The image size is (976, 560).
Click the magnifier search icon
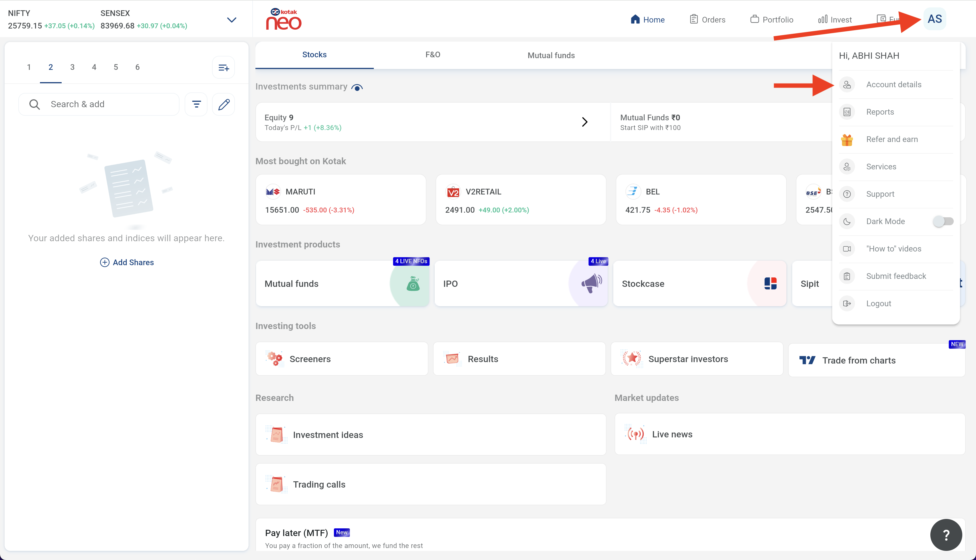tap(35, 104)
